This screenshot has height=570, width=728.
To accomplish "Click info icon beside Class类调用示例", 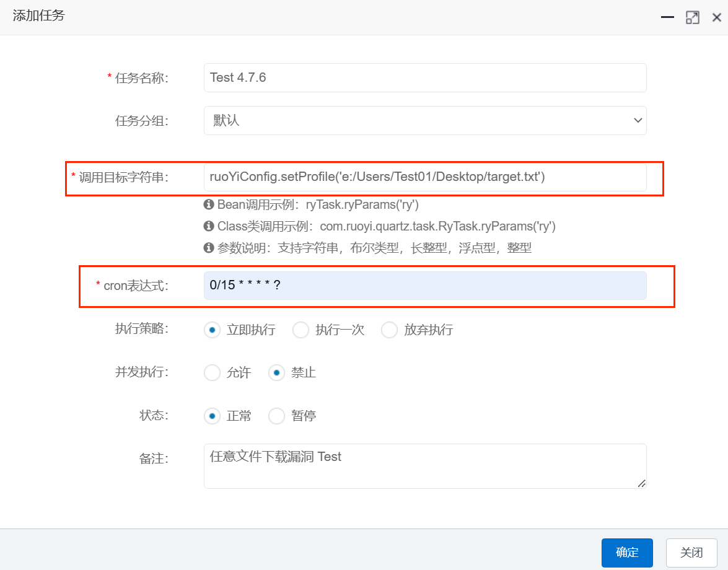I will [x=209, y=226].
